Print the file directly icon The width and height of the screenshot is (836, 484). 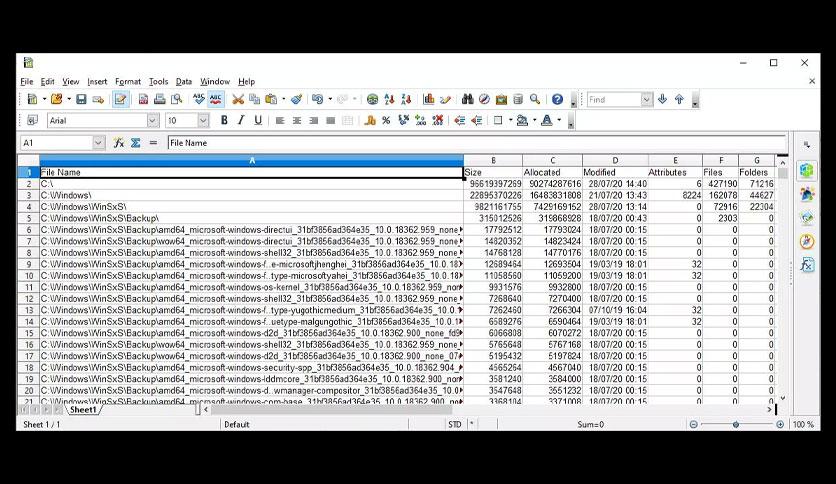pyautogui.click(x=159, y=99)
